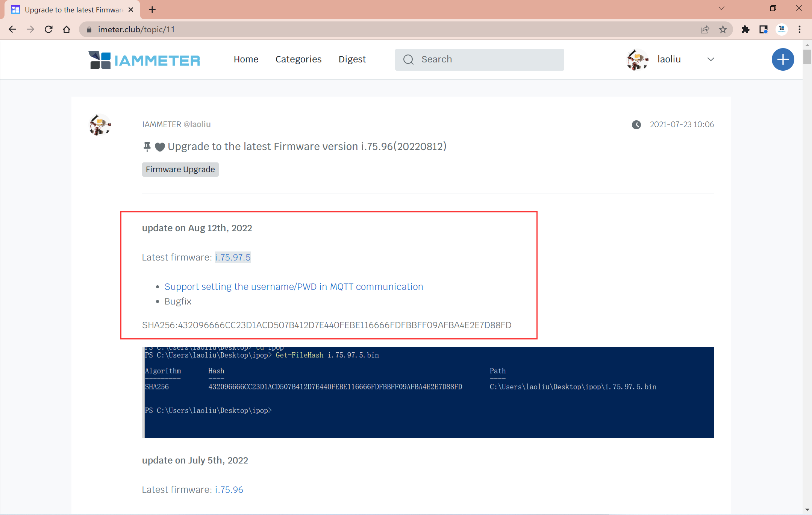Click the PowerShell hash screenshot image
The height and width of the screenshot is (515, 812).
coord(429,392)
